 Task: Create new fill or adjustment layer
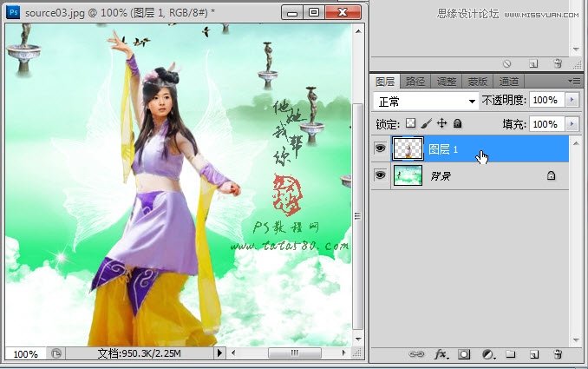pyautogui.click(x=488, y=354)
